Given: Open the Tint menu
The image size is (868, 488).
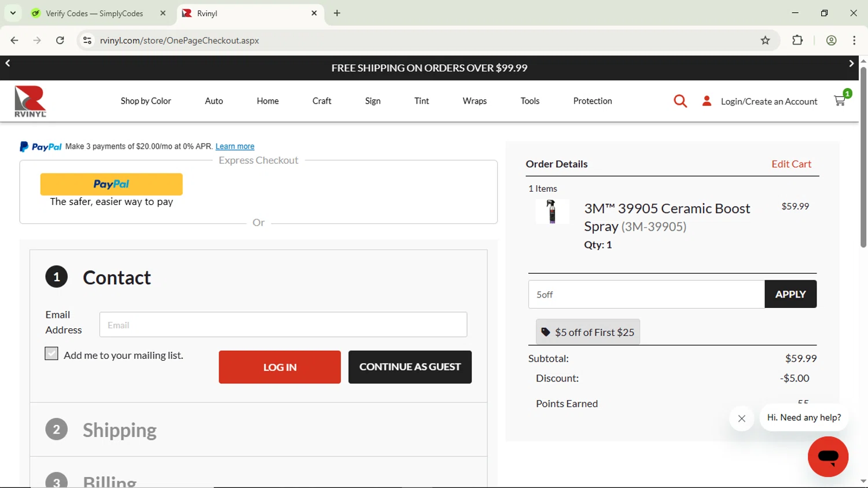Looking at the screenshot, I should pos(422,101).
